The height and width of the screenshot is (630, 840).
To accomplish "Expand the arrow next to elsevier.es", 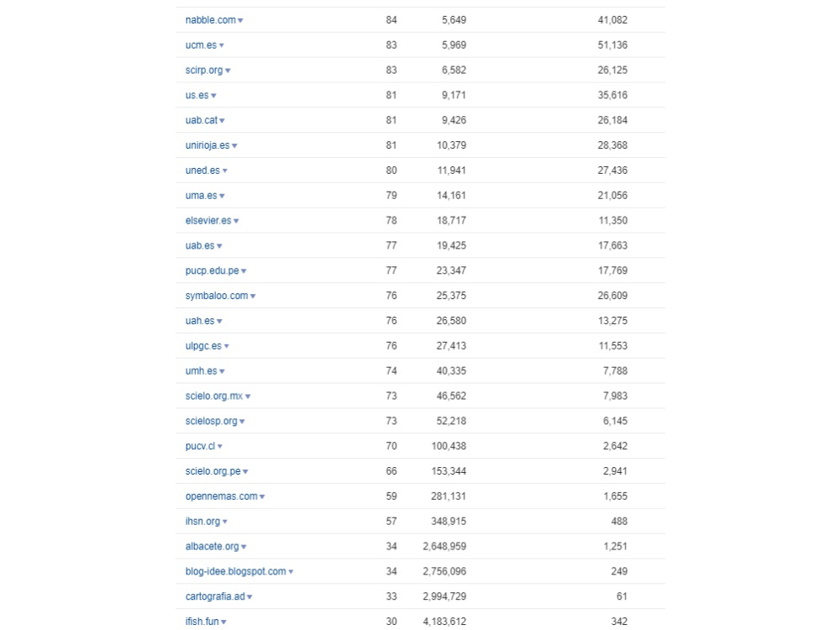I will [x=237, y=222].
